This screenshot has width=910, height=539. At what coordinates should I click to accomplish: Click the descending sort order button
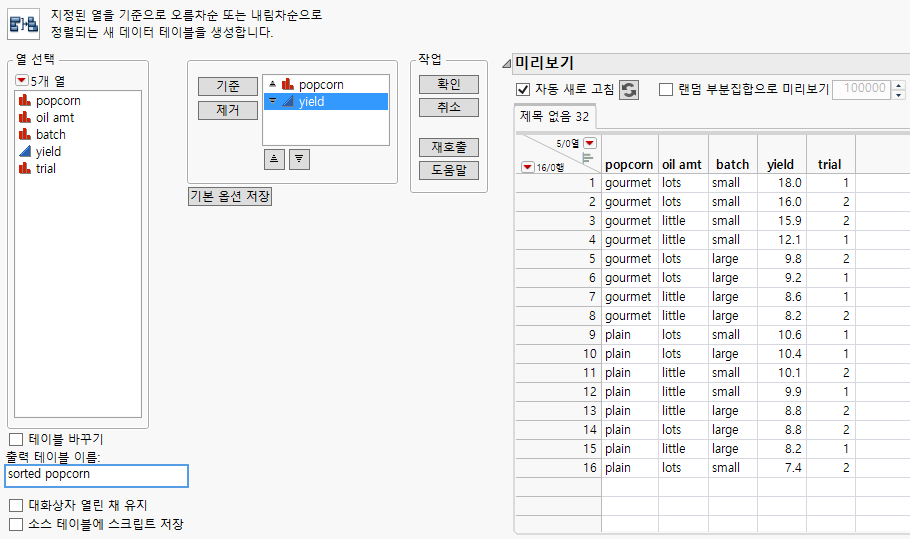tap(299, 158)
